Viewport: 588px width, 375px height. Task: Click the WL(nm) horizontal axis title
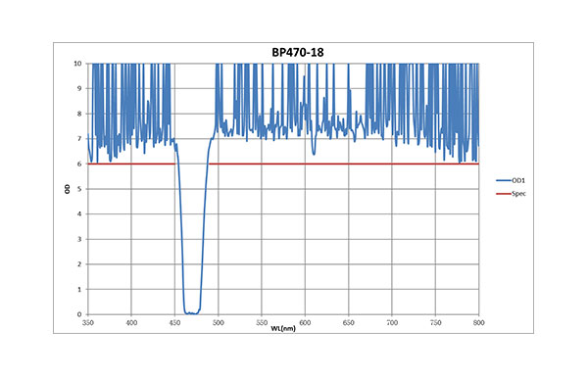(283, 329)
